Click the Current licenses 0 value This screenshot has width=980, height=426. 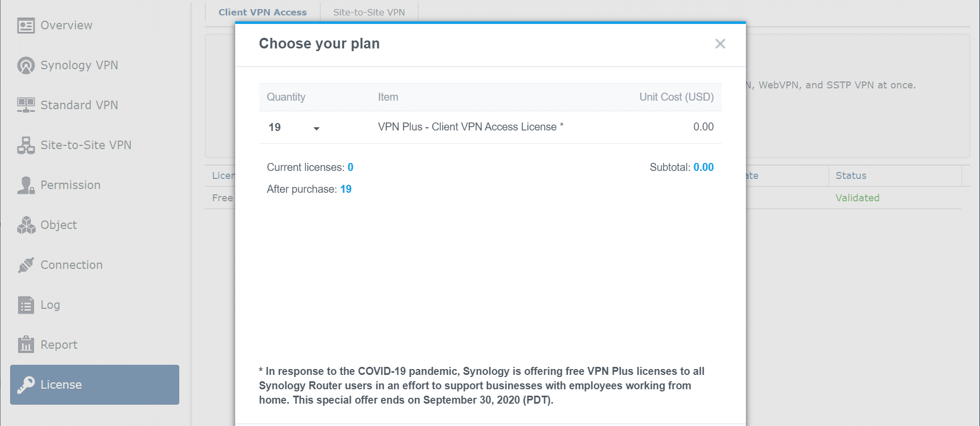(350, 167)
